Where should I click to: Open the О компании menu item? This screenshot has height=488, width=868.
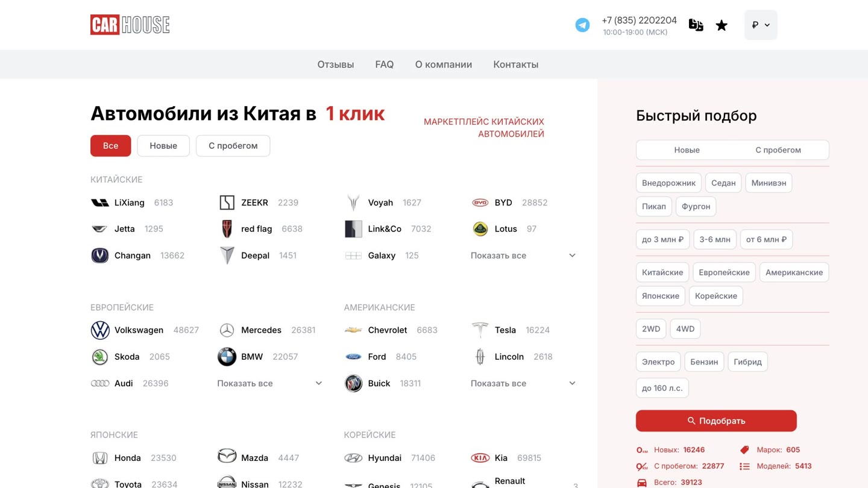(444, 64)
